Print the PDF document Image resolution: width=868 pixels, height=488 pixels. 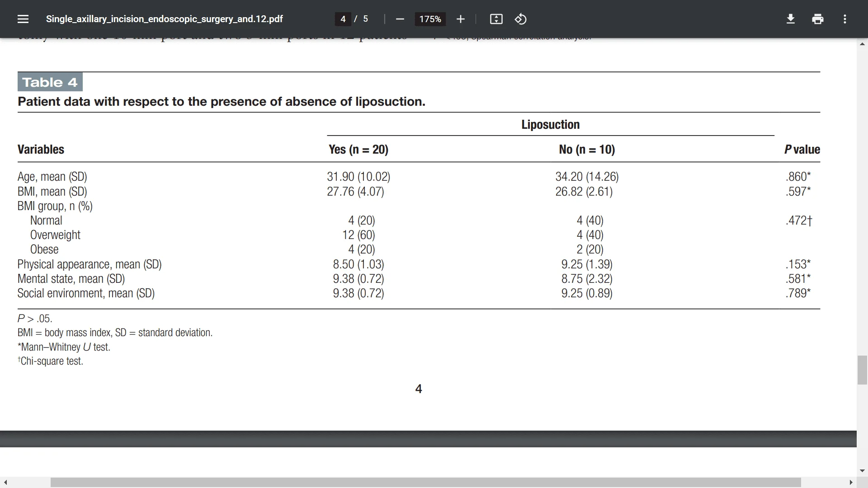tap(817, 19)
